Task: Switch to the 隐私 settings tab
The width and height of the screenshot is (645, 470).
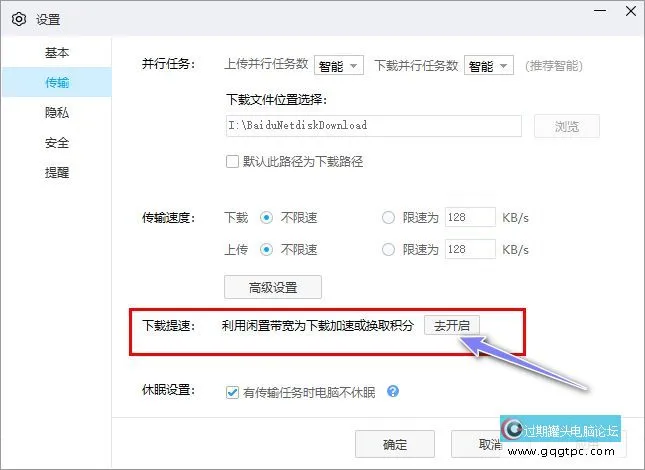Action: 57,113
